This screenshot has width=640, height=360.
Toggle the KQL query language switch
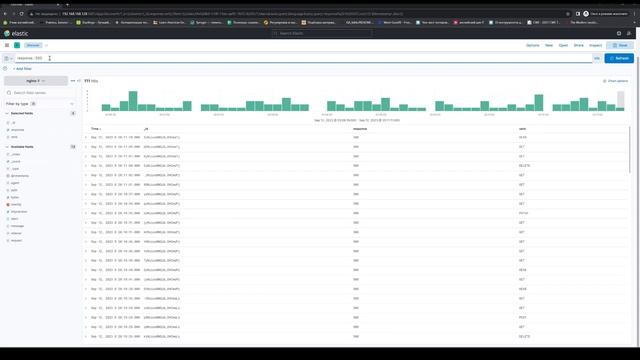pyautogui.click(x=597, y=58)
